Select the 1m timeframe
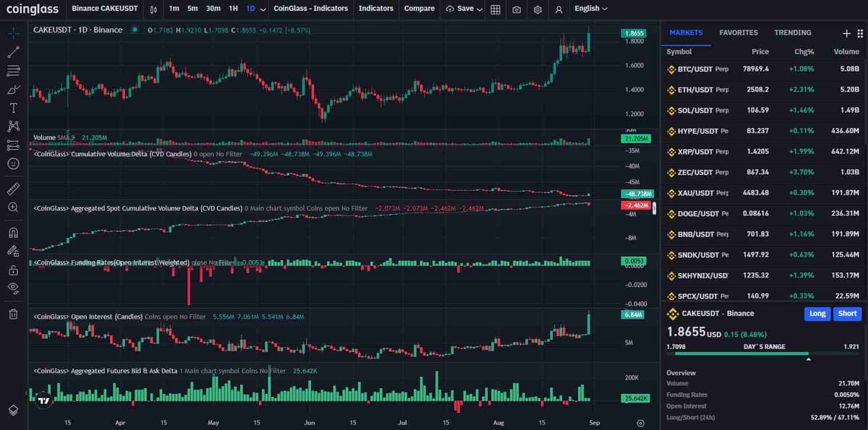The image size is (868, 430). pos(174,9)
